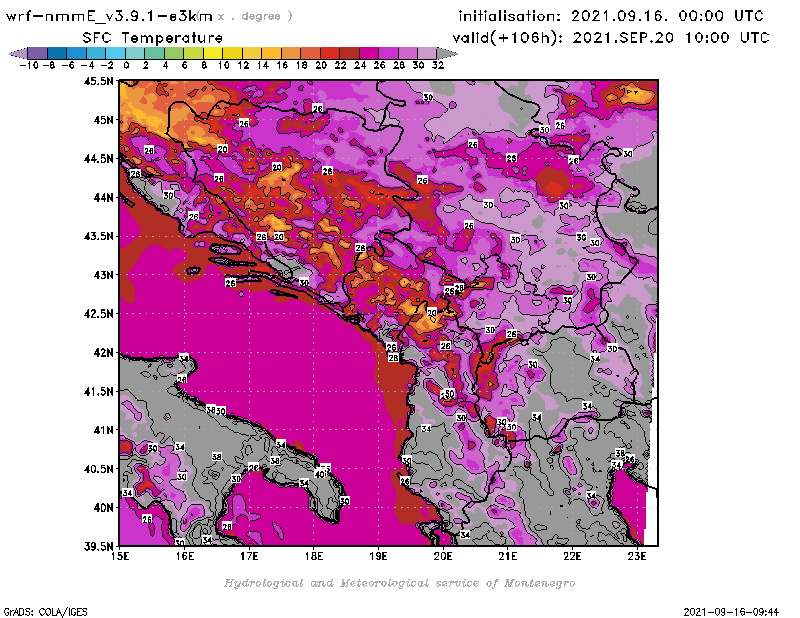
Task: Select the pale purple swatch between 30 and 32
Action: pos(427,53)
